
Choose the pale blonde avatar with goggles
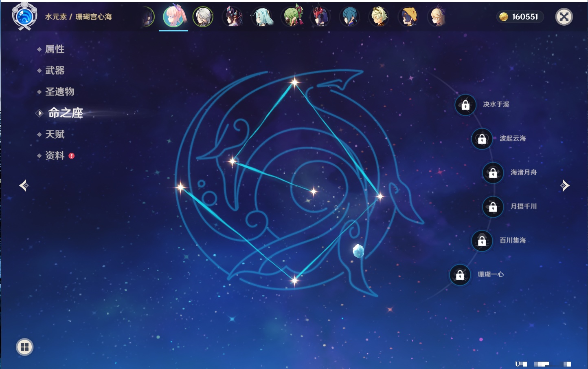pyautogui.click(x=379, y=17)
